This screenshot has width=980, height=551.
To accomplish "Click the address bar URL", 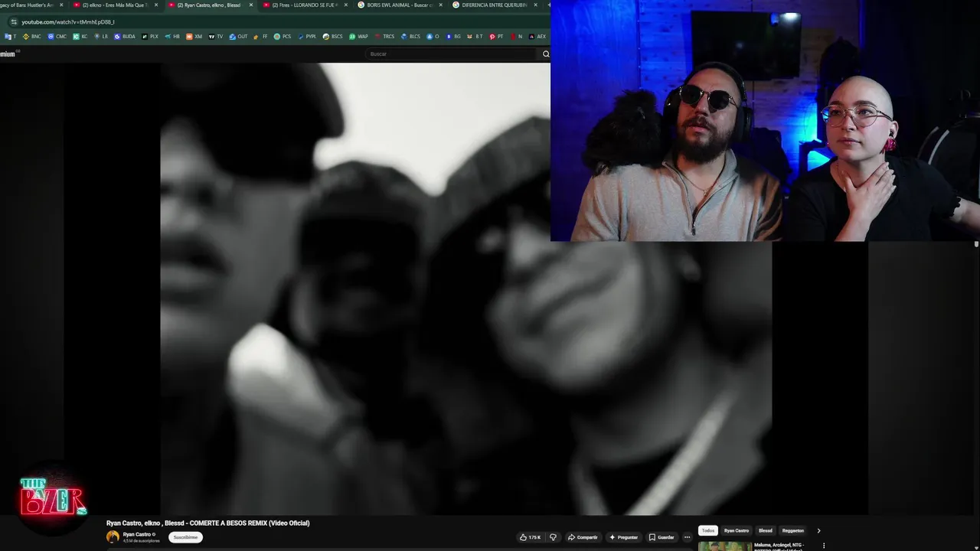I will (x=68, y=21).
